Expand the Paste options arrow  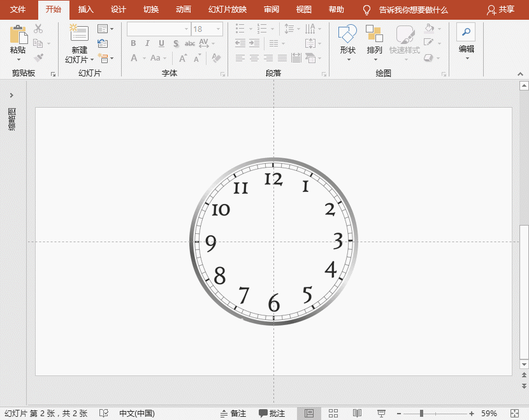pos(18,60)
